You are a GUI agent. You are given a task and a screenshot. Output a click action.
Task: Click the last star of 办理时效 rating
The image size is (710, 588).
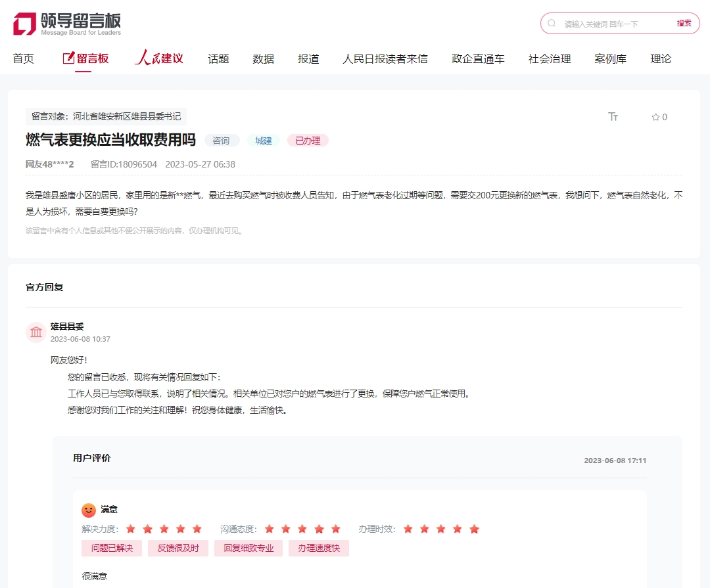(x=474, y=529)
